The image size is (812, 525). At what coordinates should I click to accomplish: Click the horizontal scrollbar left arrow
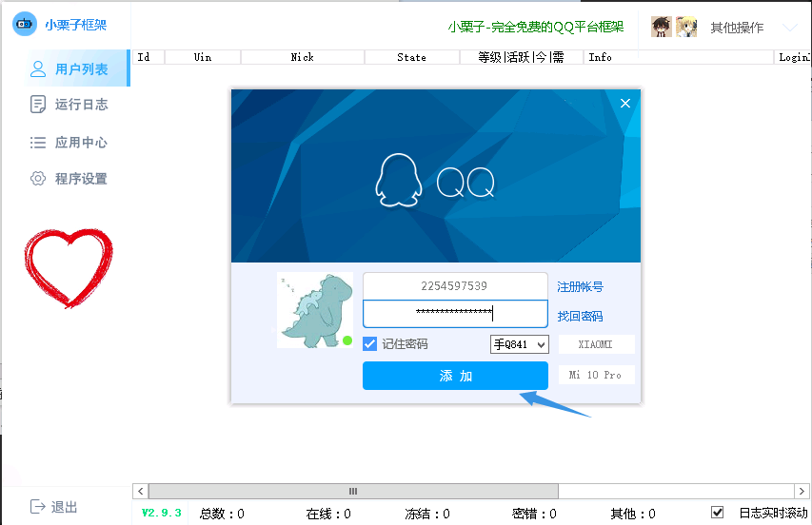[x=140, y=491]
